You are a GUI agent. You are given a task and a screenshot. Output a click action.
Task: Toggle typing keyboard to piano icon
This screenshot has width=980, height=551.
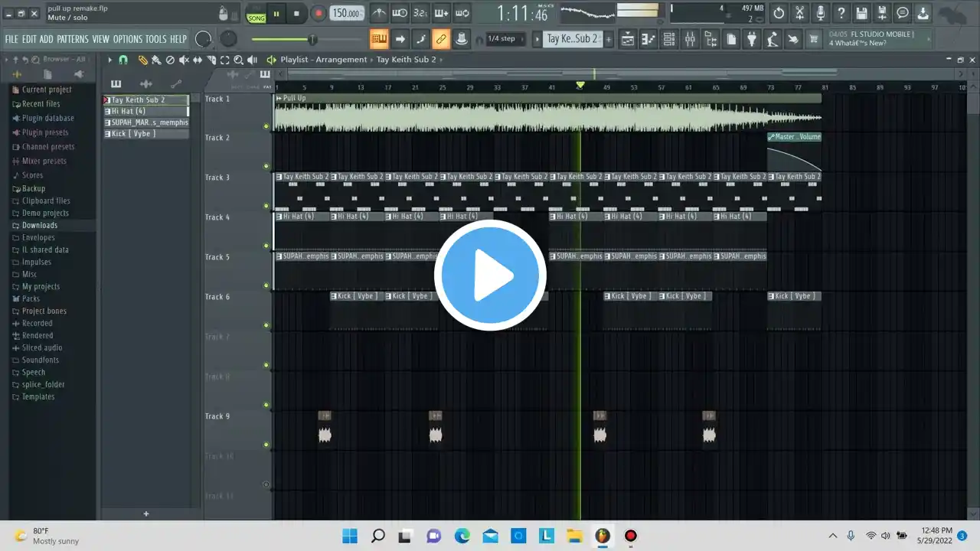click(379, 39)
